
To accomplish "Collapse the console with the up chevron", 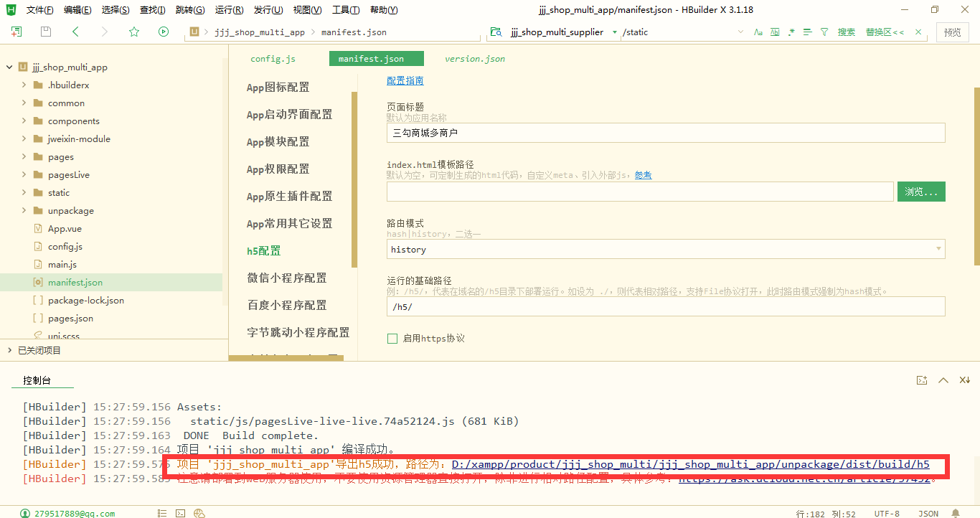I will 943,380.
